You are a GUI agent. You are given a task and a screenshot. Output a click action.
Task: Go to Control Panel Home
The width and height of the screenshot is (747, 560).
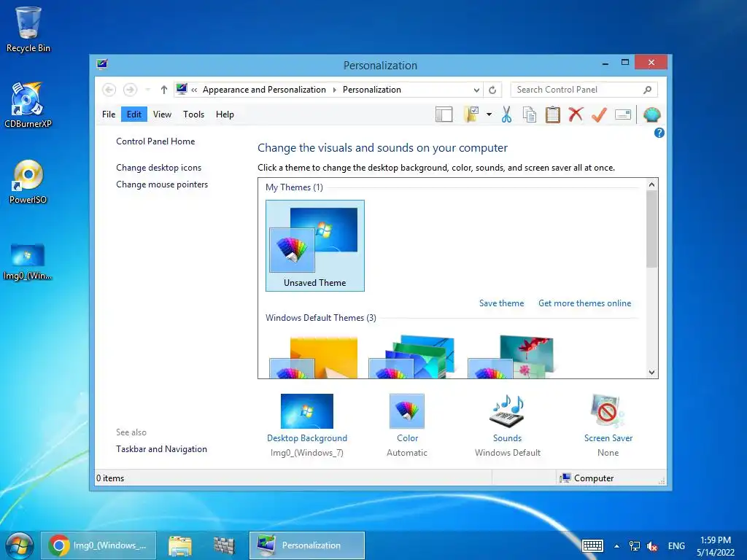point(155,141)
